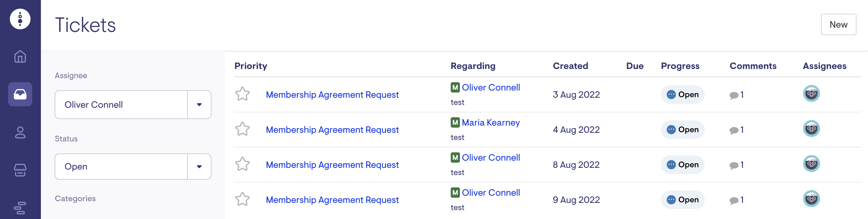
Task: Expand the Status dropdown arrow
Action: pyautogui.click(x=199, y=166)
